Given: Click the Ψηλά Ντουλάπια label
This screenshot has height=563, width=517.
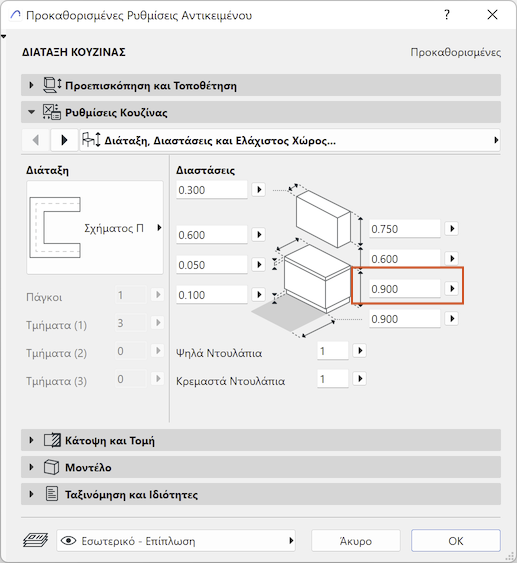Looking at the screenshot, I should pyautogui.click(x=219, y=353).
